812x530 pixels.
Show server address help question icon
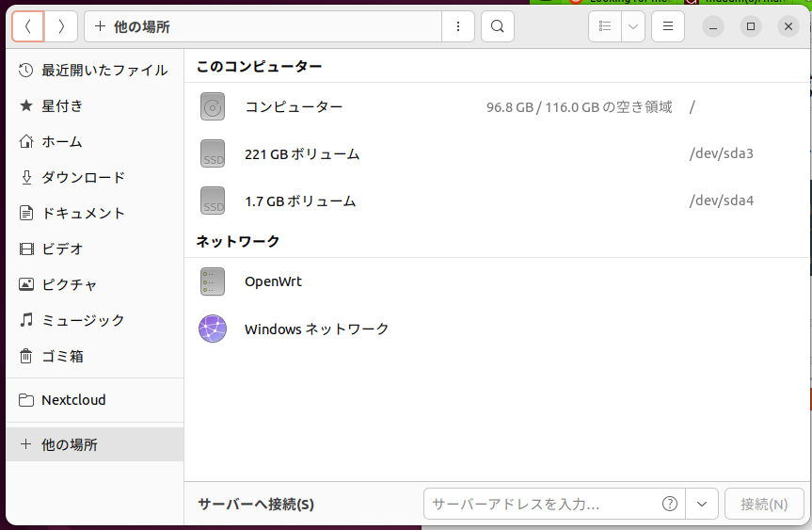tap(670, 504)
